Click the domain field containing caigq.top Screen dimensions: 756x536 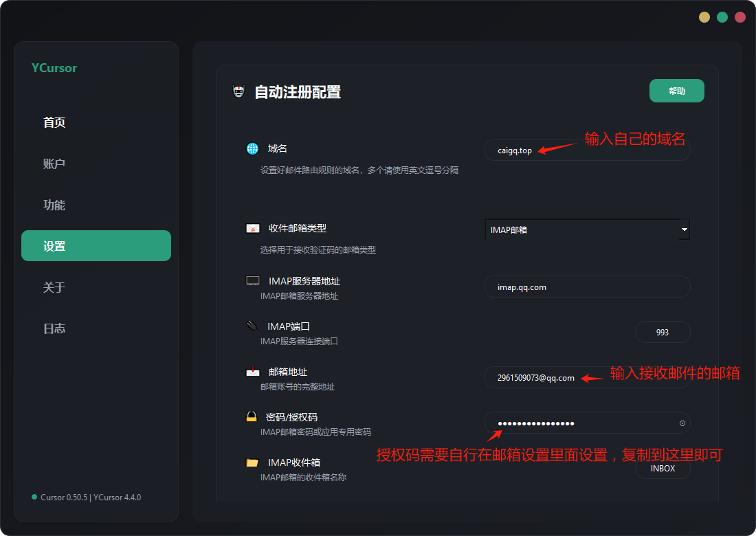click(x=514, y=150)
